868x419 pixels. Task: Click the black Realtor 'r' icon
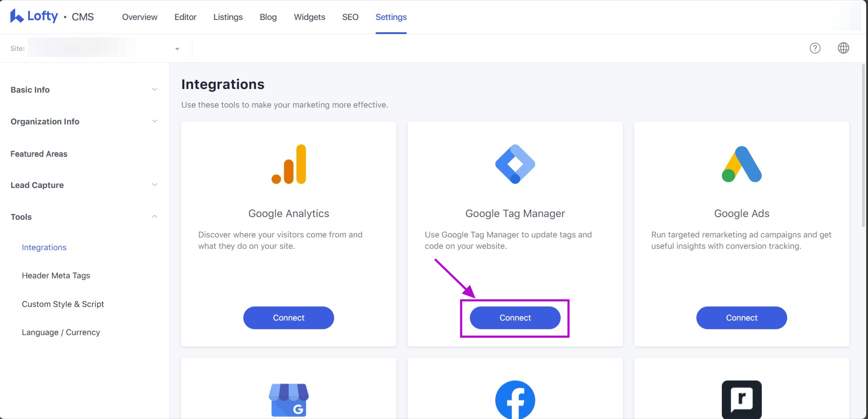[x=741, y=399]
